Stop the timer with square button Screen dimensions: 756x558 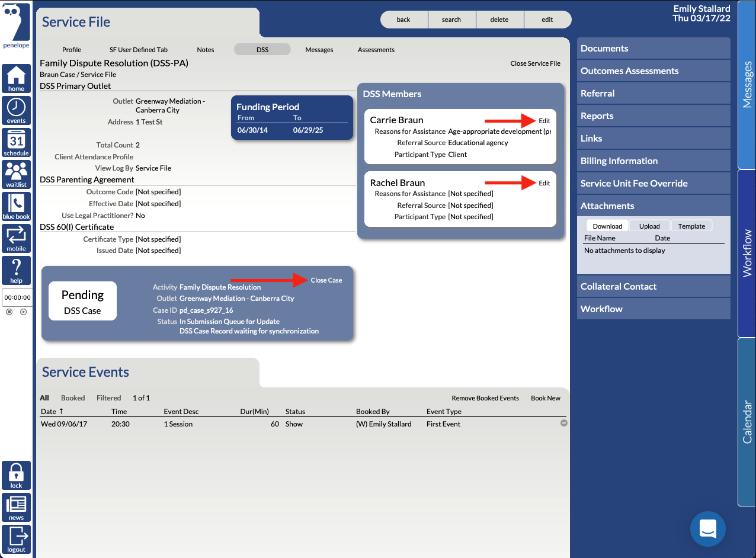(x=9, y=312)
